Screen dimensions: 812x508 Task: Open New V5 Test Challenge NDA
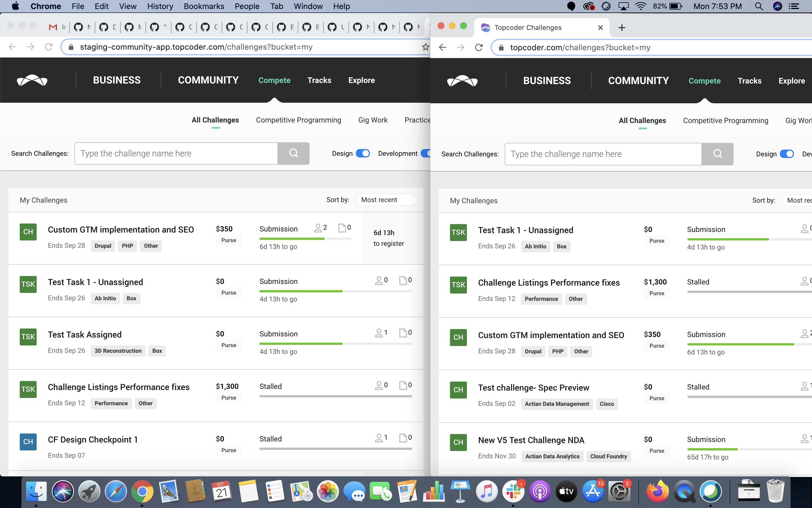click(531, 440)
